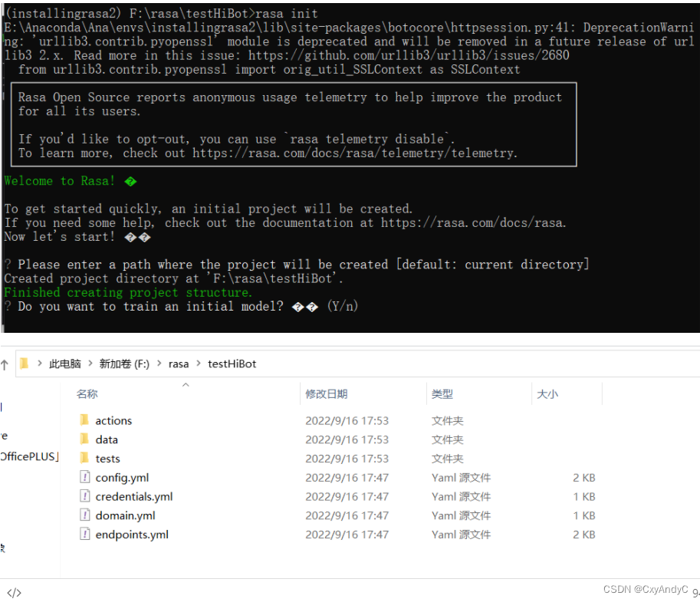Sort by 类型 column header
Screen dimensions: 700x602
(442, 394)
